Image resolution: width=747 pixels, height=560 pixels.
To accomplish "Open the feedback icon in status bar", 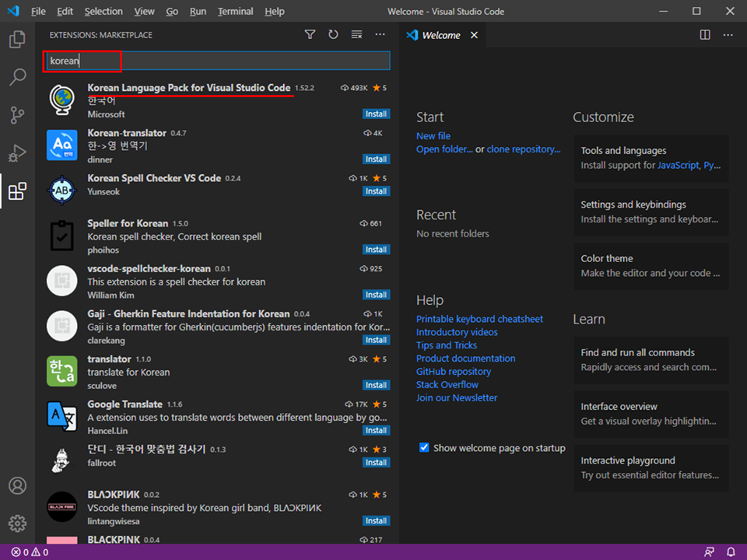I will click(x=709, y=552).
